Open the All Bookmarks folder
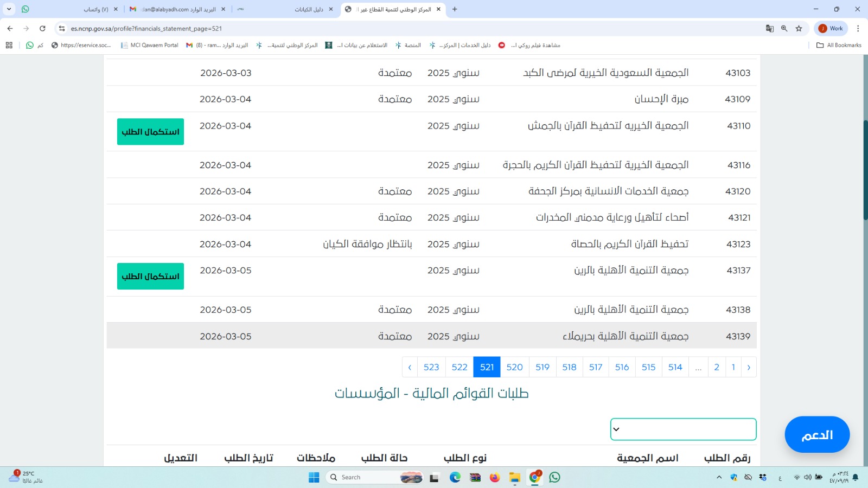Image resolution: width=868 pixels, height=488 pixels. click(x=839, y=45)
